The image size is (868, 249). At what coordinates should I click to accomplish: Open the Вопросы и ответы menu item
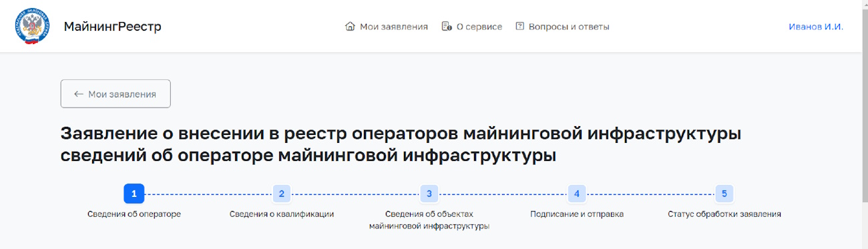pos(569,27)
